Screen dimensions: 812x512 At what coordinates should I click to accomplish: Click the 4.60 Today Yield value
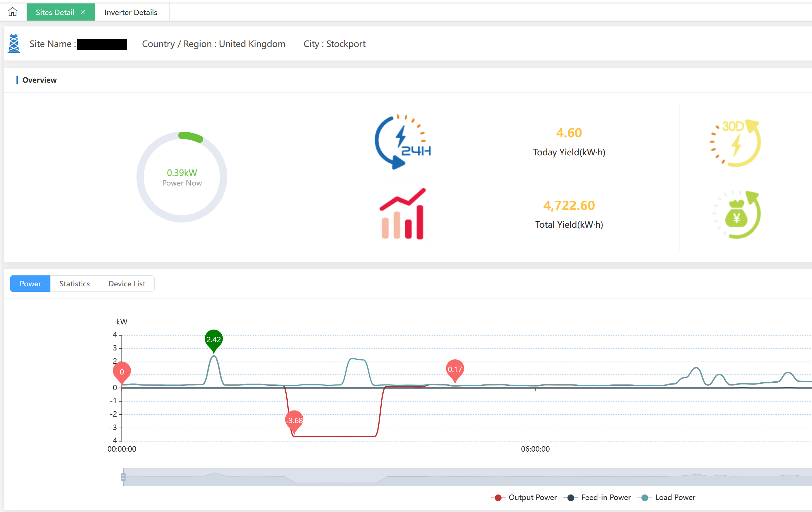(x=569, y=133)
